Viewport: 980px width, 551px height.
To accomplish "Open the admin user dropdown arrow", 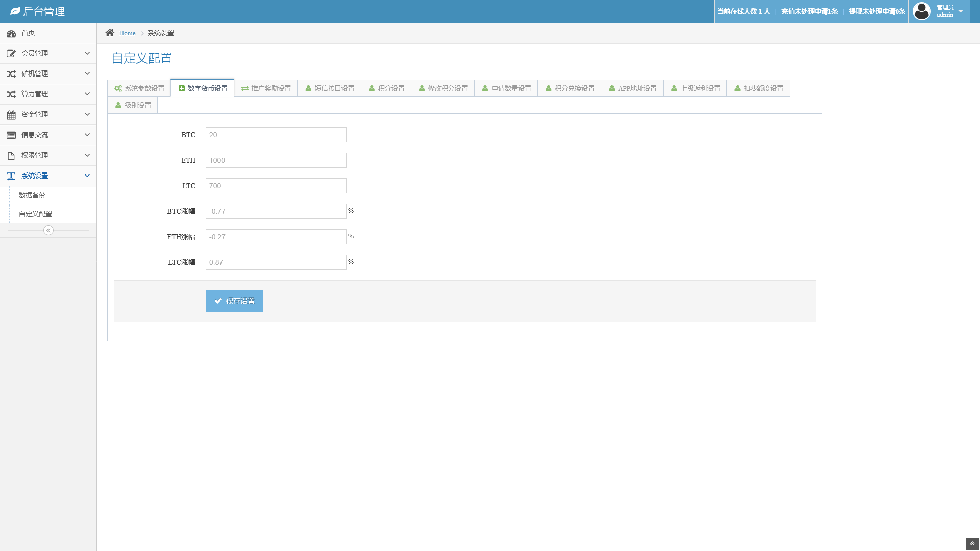I will 961,11.
